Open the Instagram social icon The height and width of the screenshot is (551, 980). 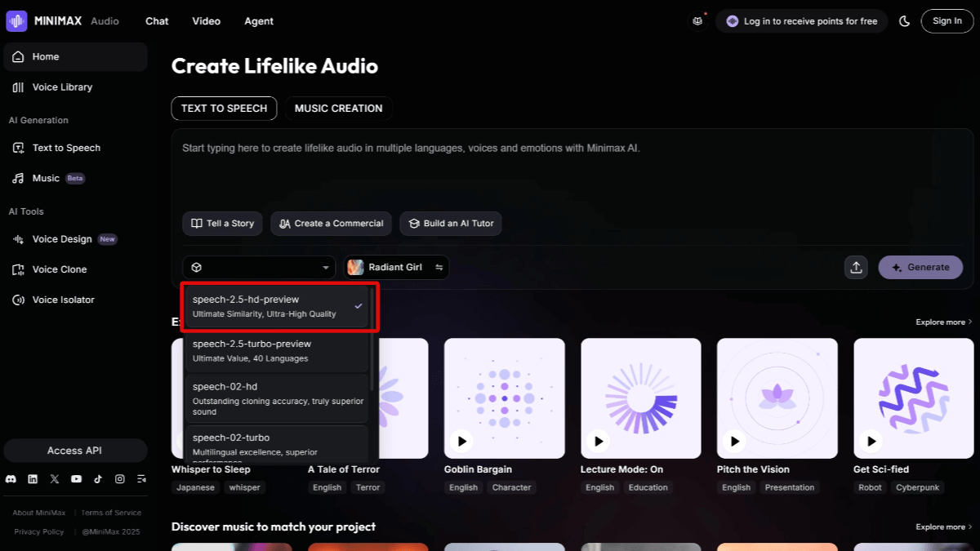pos(120,479)
